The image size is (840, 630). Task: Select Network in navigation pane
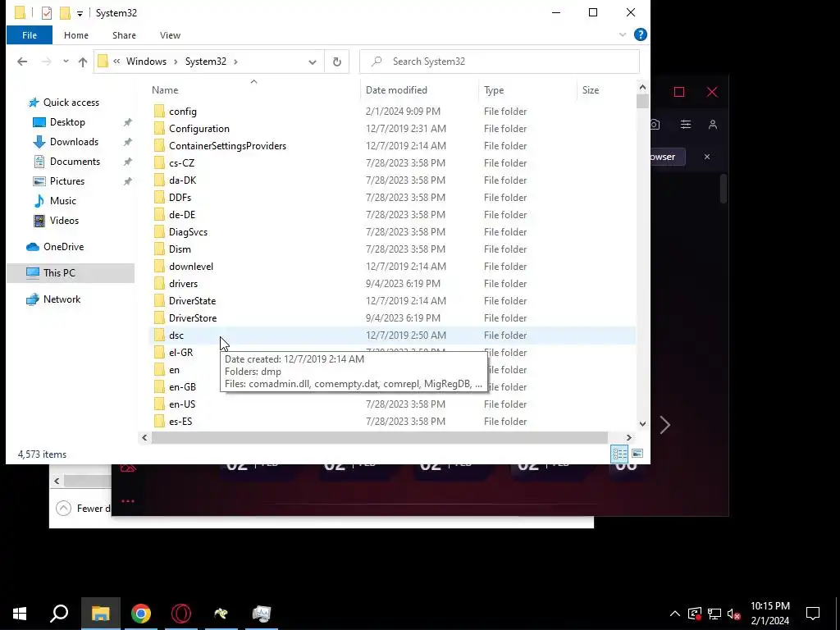(x=62, y=299)
